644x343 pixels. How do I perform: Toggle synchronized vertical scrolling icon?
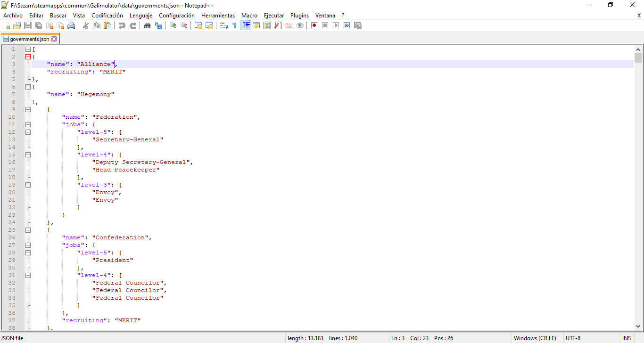coord(198,25)
